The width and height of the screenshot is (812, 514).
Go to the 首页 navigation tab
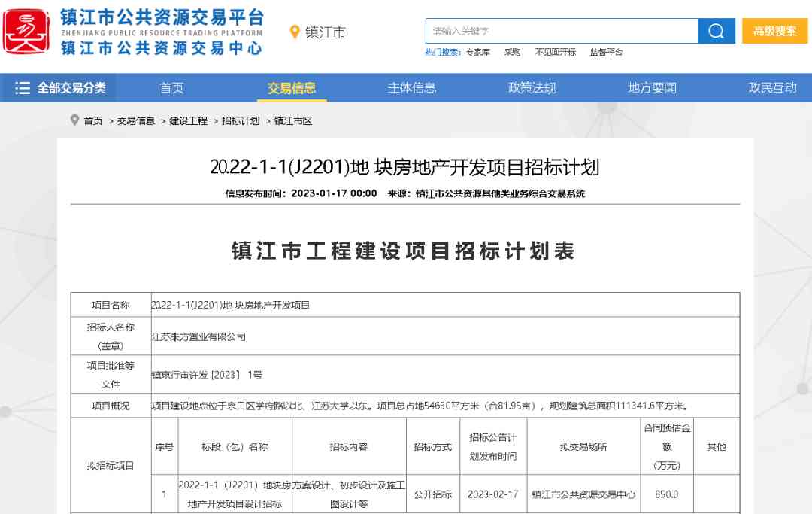pyautogui.click(x=171, y=88)
